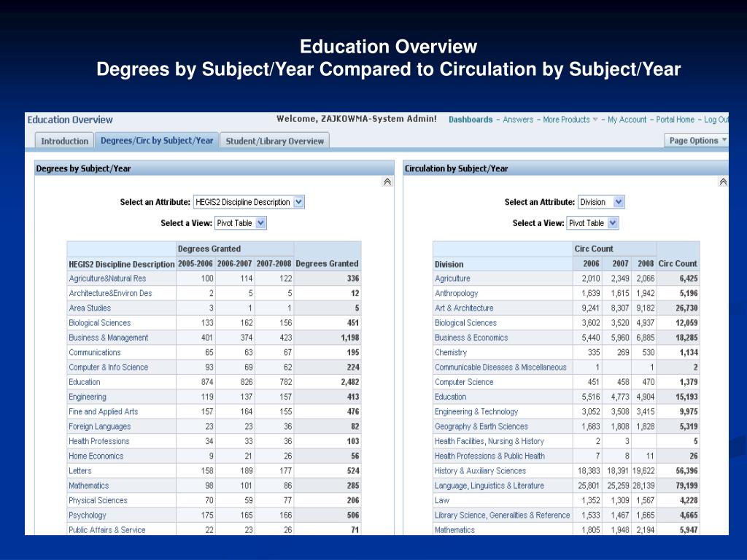Open the Health Professions discipline link

point(98,441)
